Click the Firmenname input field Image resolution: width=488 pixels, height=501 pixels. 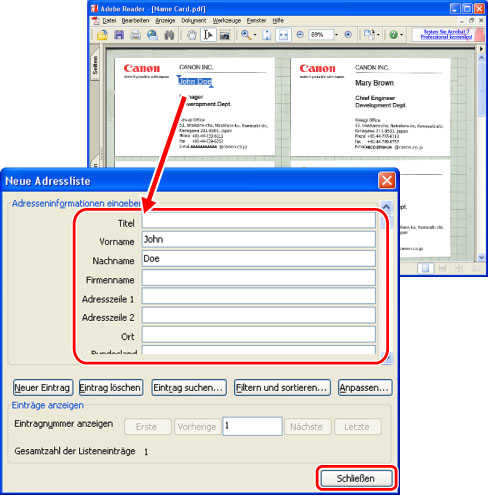click(259, 278)
